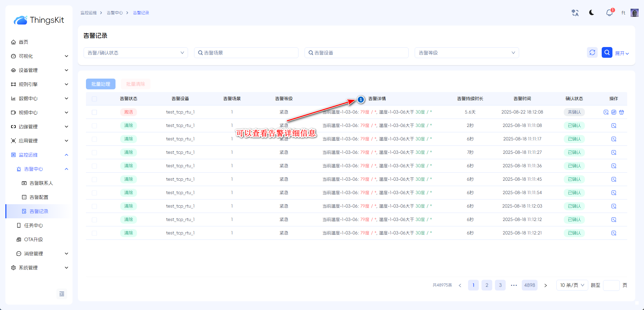Screen dimensions: 644x310
Task: Click the blue search magnifier button
Action: (607, 52)
